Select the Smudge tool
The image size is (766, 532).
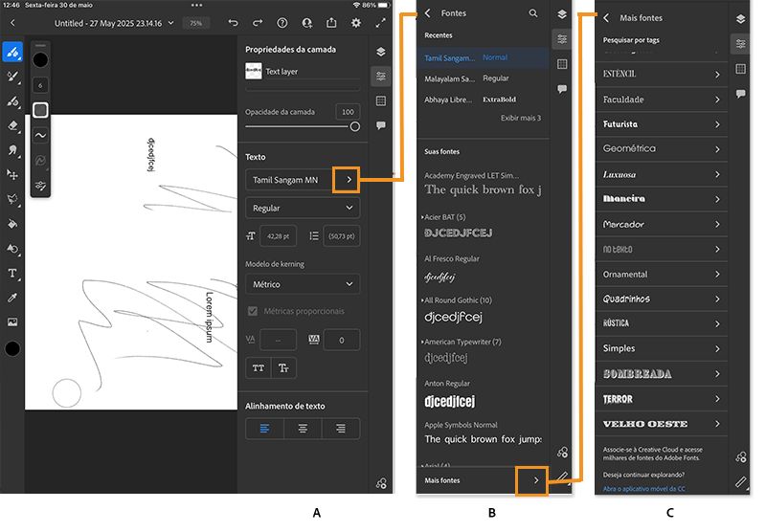[x=12, y=150]
